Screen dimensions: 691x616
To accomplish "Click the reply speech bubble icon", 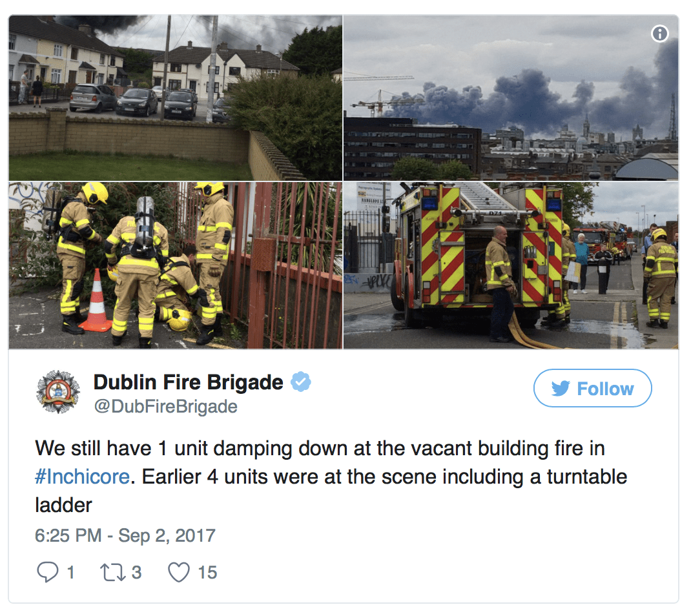I will [47, 572].
